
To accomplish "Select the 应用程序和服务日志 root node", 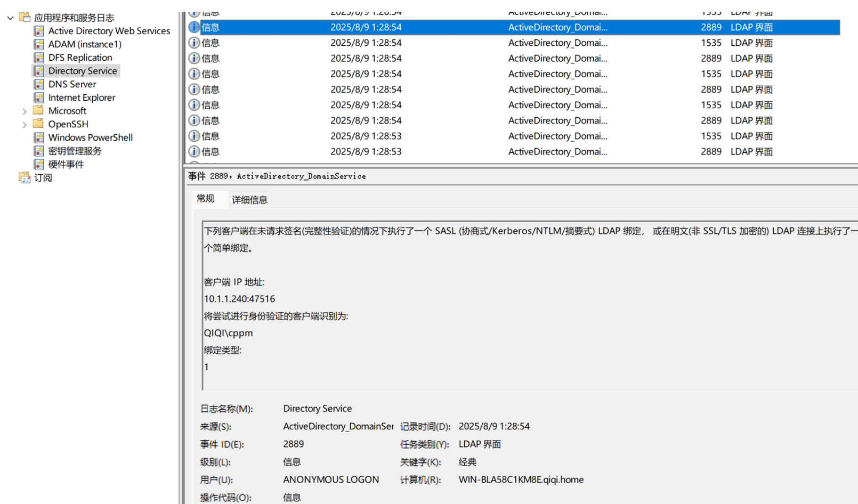I will [74, 18].
